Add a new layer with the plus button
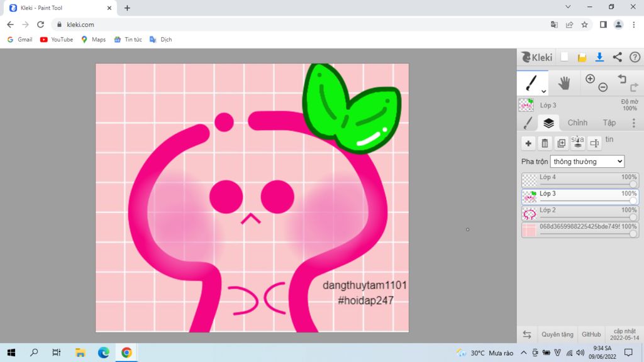Screen dimensions: 644x362 [x=528, y=143]
